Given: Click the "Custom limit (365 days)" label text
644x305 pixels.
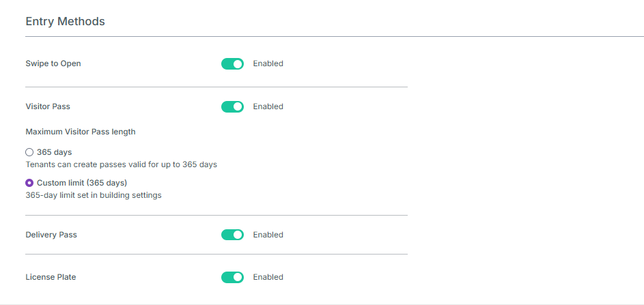Looking at the screenshot, I should (82, 183).
